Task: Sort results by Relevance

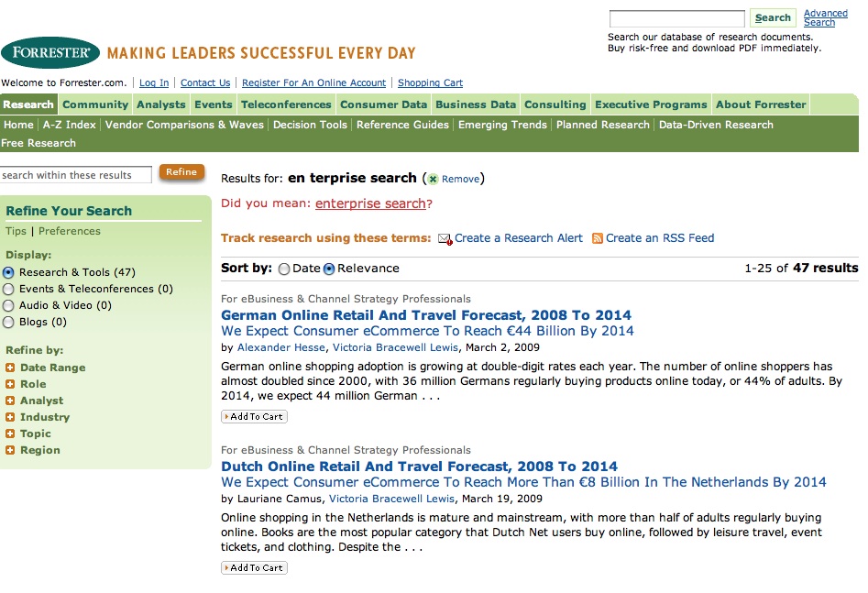Action: pyautogui.click(x=329, y=269)
